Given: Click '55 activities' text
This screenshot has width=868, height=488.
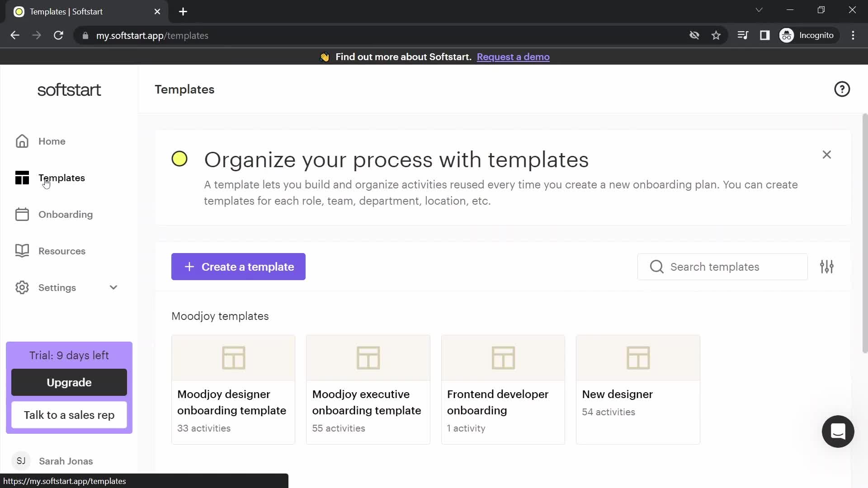Looking at the screenshot, I should (339, 428).
